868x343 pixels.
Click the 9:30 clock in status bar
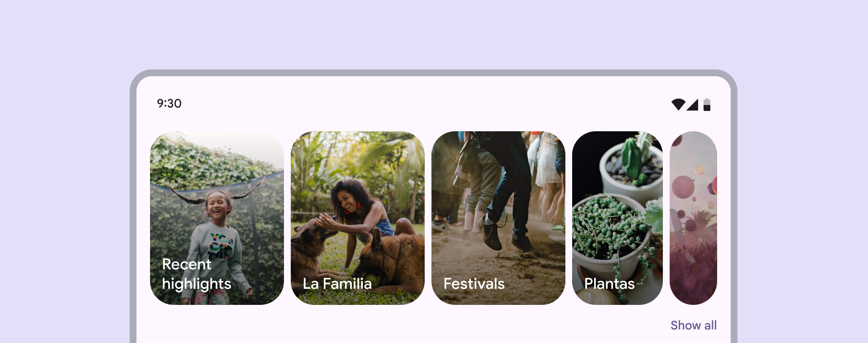click(x=169, y=103)
